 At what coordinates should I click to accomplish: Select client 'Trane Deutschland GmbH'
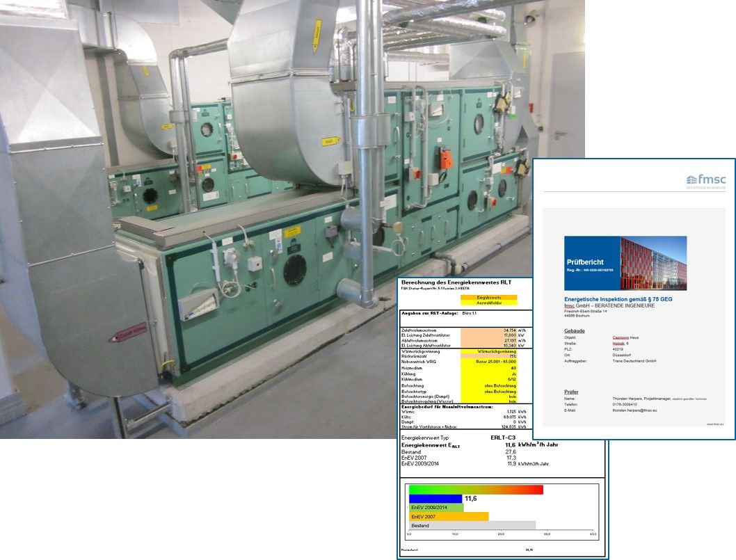tap(634, 361)
